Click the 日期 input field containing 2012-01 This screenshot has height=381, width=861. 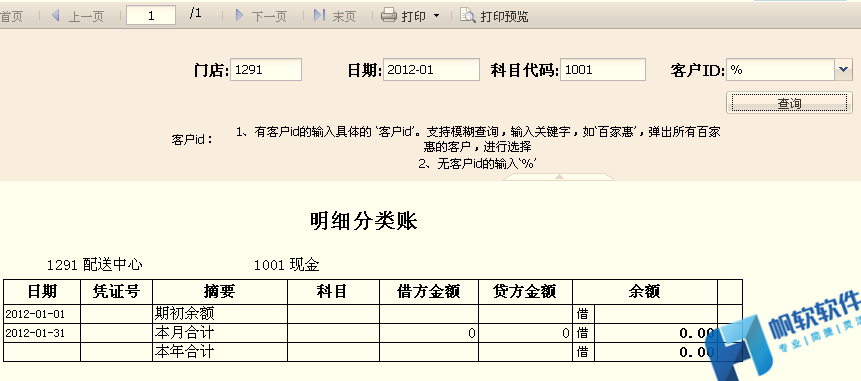click(432, 70)
